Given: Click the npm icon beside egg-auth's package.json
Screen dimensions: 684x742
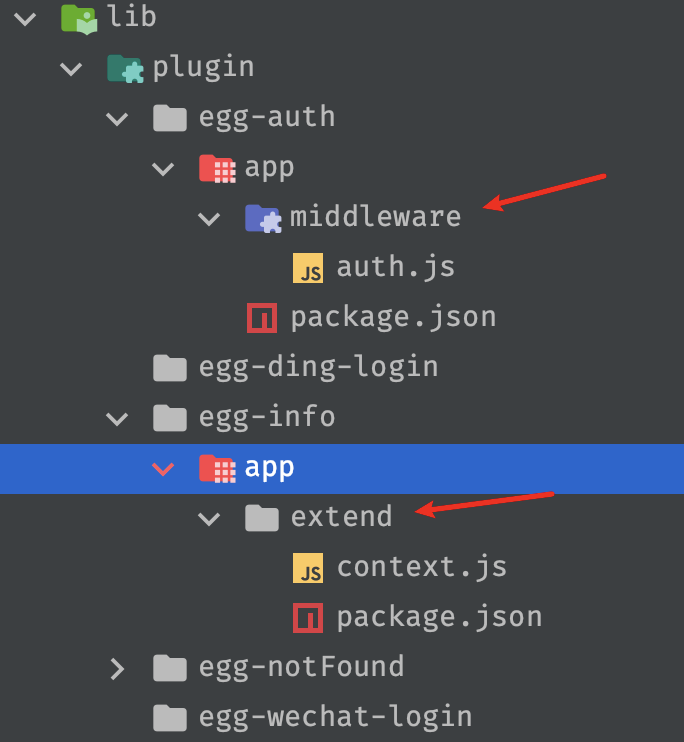Looking at the screenshot, I should pyautogui.click(x=262, y=317).
